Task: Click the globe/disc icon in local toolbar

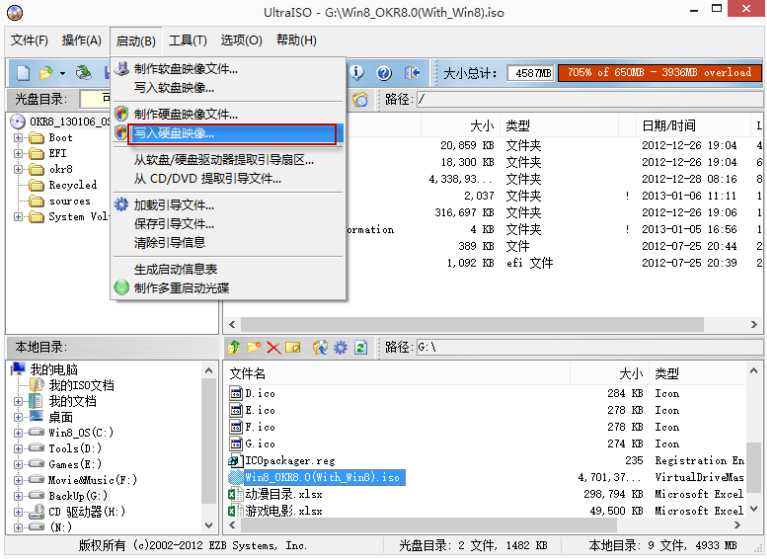Action: tap(320, 347)
